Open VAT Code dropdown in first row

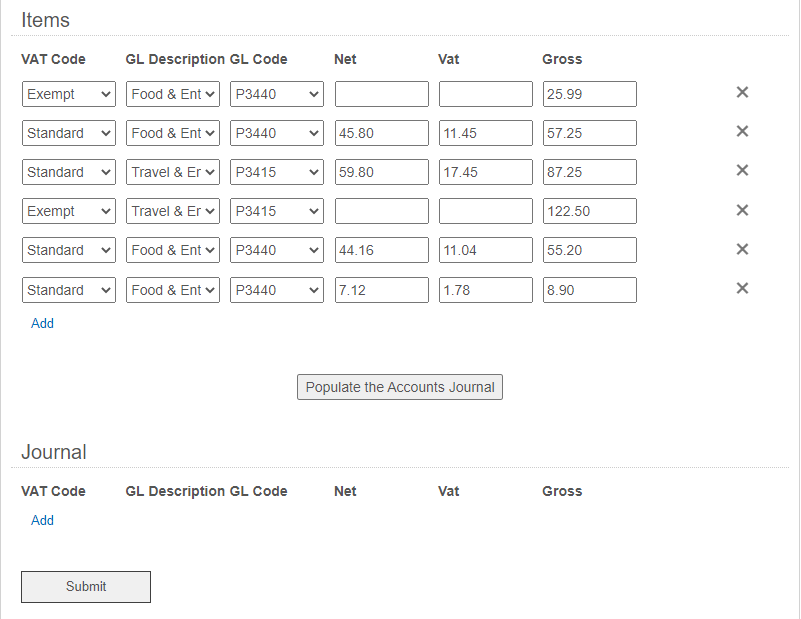(x=69, y=95)
